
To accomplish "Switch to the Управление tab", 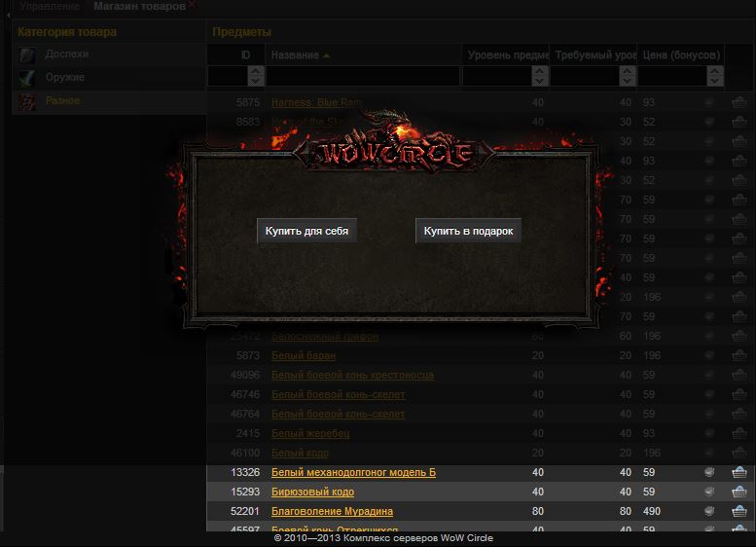I will (50, 6).
